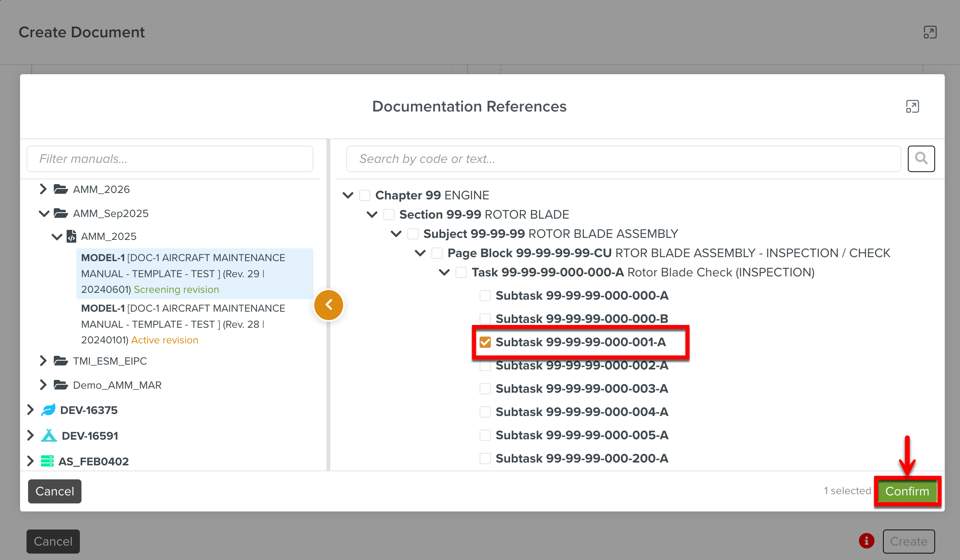
Task: Click the Documentation References expand window icon
Action: [x=912, y=107]
